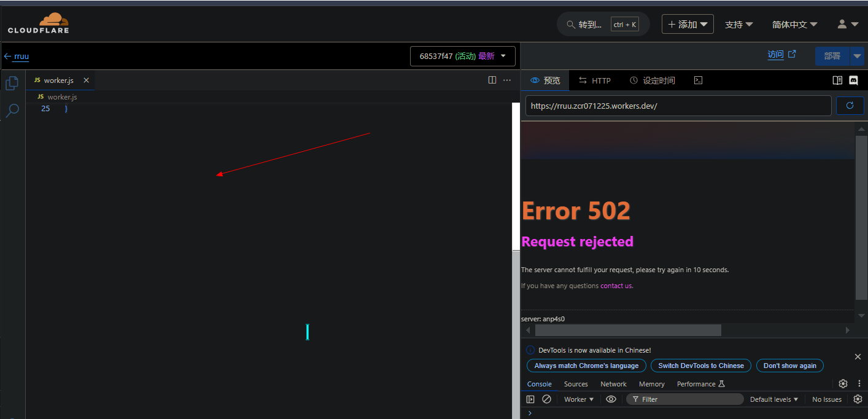The image size is (868, 419).
Task: Toggle the live expression eye icon
Action: coord(611,399)
